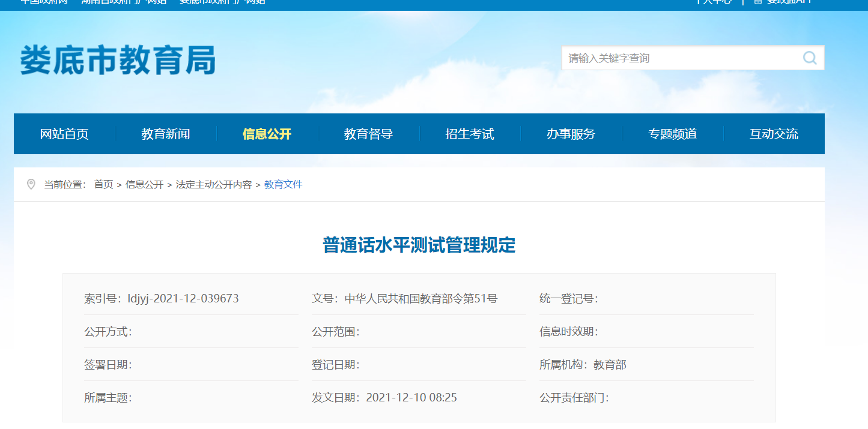The height and width of the screenshot is (429, 868).
Task: Click the 首页 breadcrumb link
Action: click(x=103, y=185)
